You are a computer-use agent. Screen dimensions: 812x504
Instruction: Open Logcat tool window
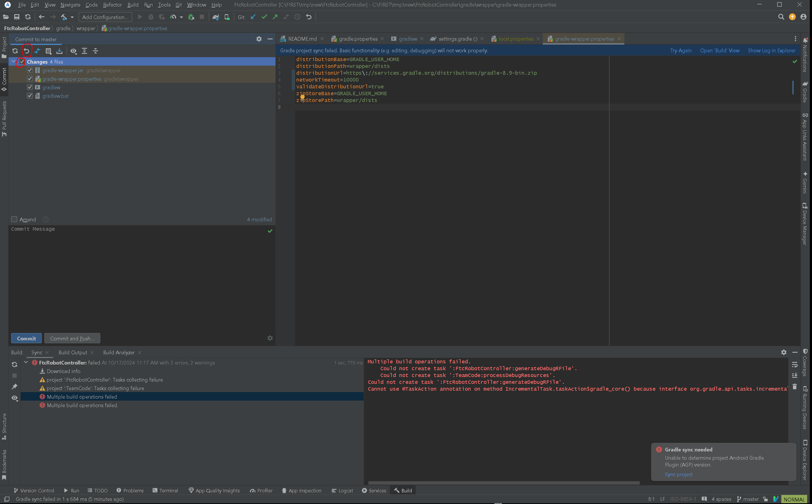[342, 490]
